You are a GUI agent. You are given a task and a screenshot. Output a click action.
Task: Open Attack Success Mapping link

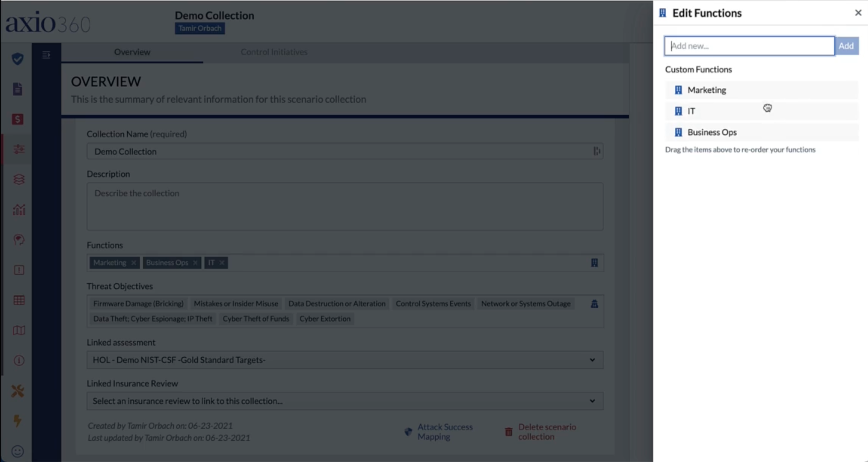point(439,432)
